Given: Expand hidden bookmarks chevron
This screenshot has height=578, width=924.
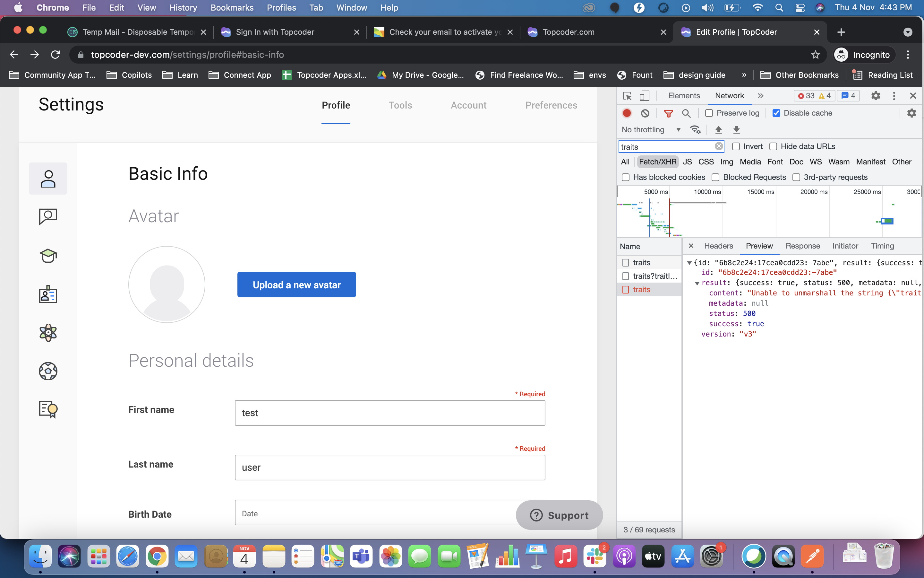Looking at the screenshot, I should pos(744,75).
